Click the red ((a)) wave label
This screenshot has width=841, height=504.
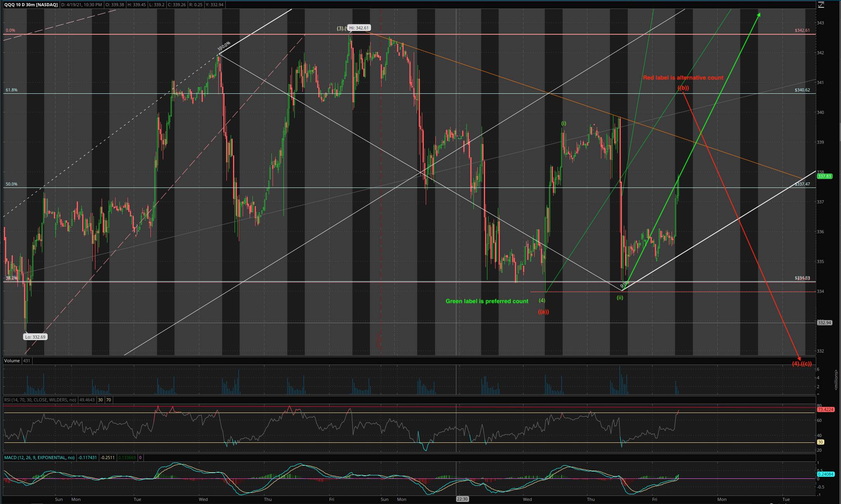(x=543, y=311)
